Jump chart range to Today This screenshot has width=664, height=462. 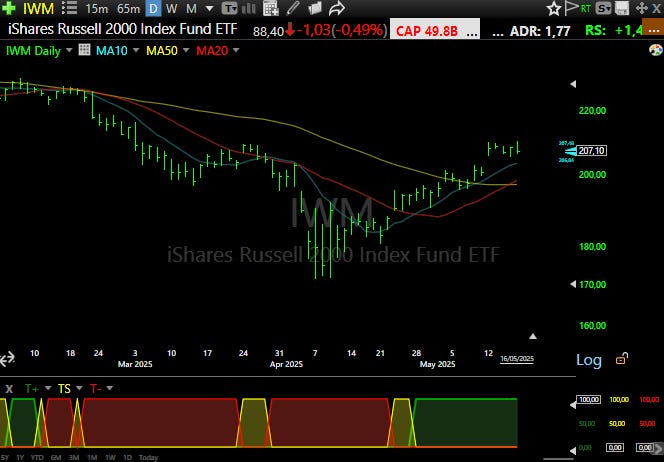point(148,457)
